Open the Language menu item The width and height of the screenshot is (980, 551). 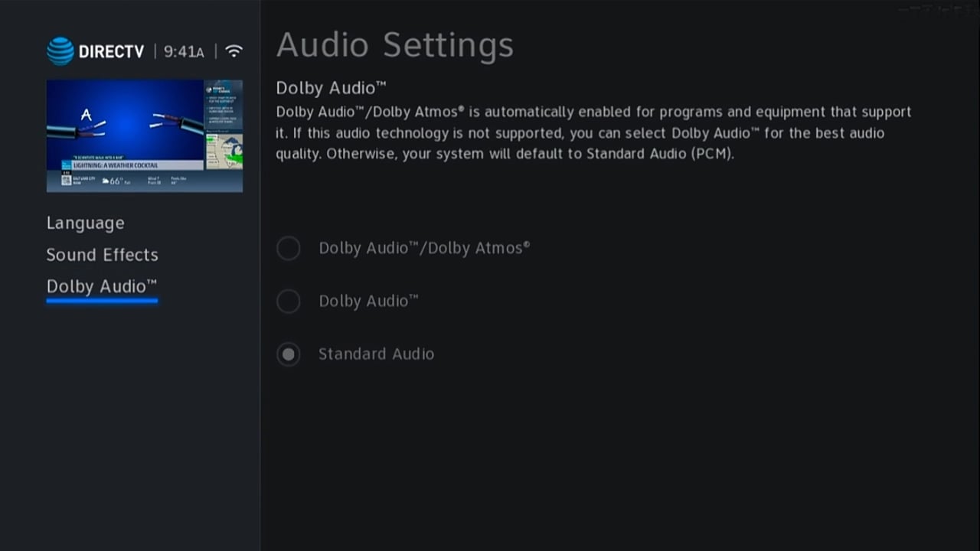(85, 223)
